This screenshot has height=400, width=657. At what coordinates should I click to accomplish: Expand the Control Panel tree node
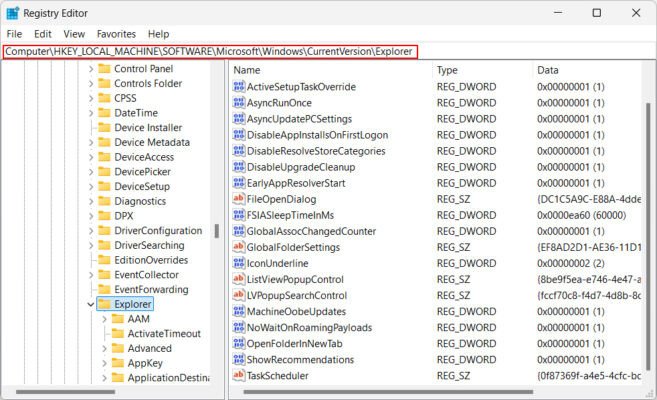tap(91, 69)
